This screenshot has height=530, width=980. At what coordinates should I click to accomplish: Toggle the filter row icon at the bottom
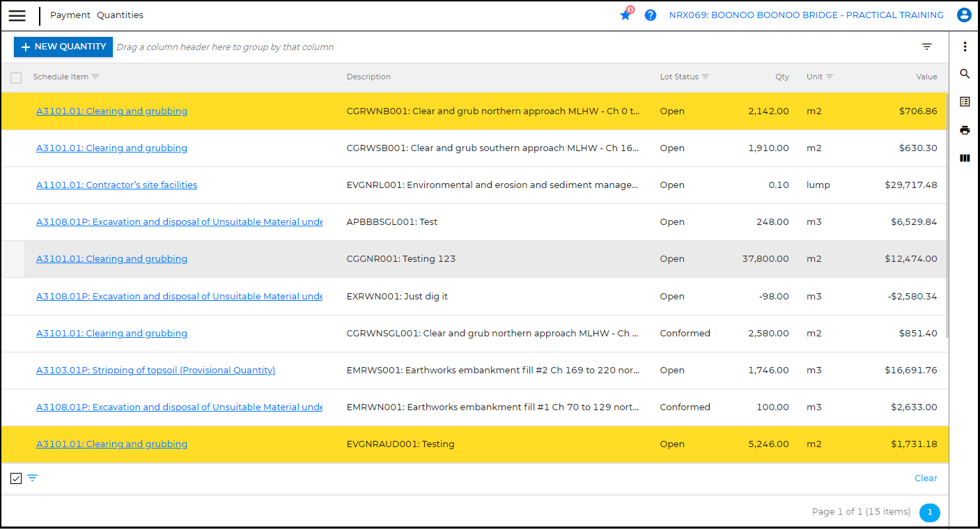click(x=33, y=478)
